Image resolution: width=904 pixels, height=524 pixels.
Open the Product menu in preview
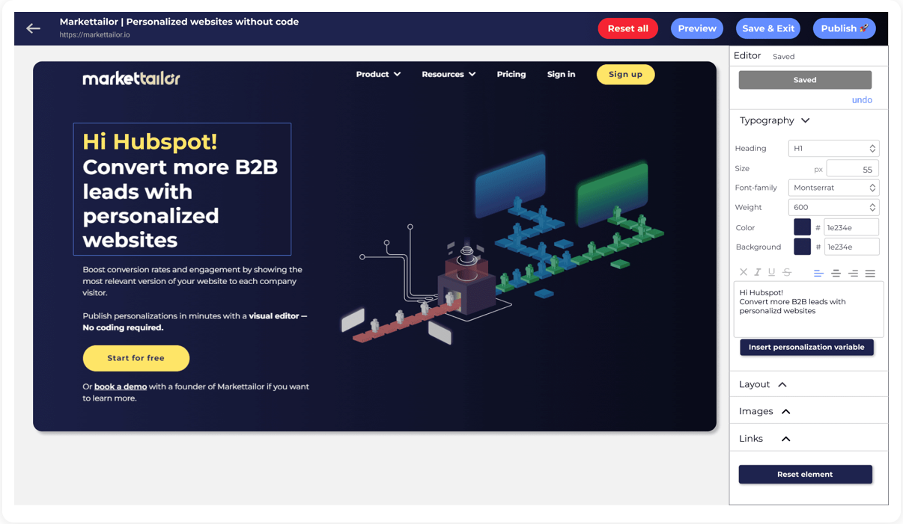pyautogui.click(x=378, y=74)
